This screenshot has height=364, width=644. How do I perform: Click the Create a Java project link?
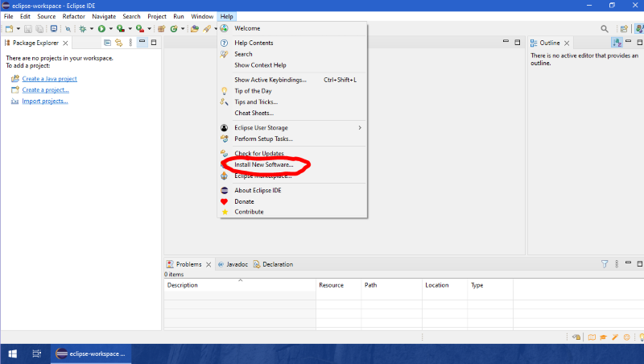coord(49,78)
